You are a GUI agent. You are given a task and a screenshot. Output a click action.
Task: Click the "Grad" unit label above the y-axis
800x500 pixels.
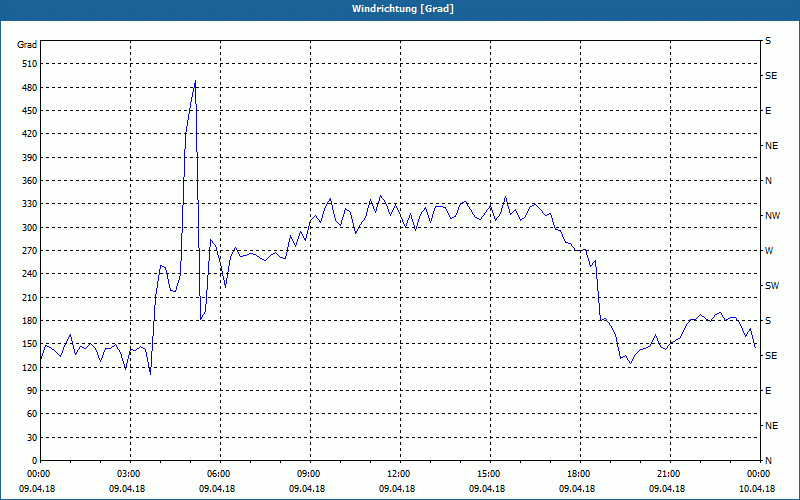[x=27, y=45]
